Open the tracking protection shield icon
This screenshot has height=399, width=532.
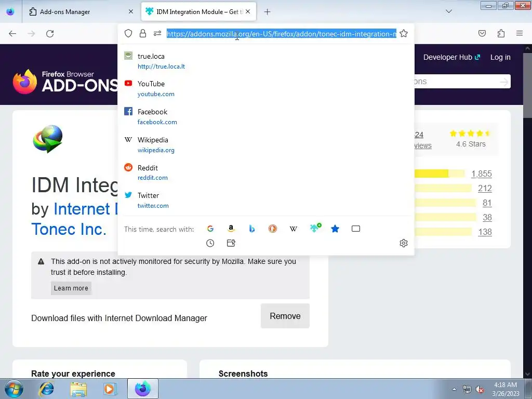(128, 33)
